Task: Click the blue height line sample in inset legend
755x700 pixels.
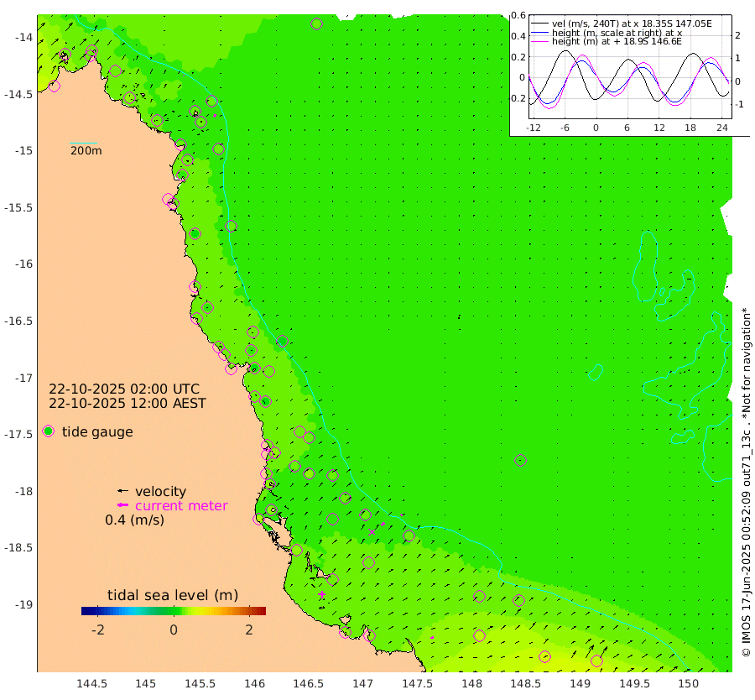Action: tap(539, 32)
